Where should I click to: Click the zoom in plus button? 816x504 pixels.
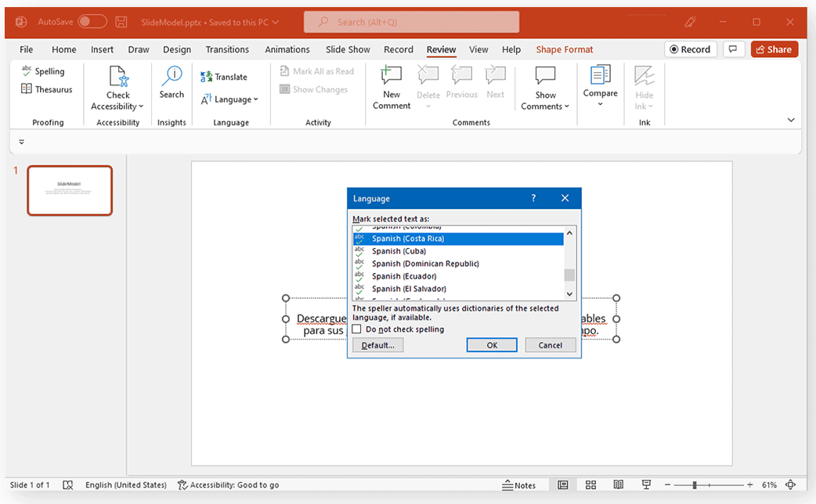click(x=750, y=484)
